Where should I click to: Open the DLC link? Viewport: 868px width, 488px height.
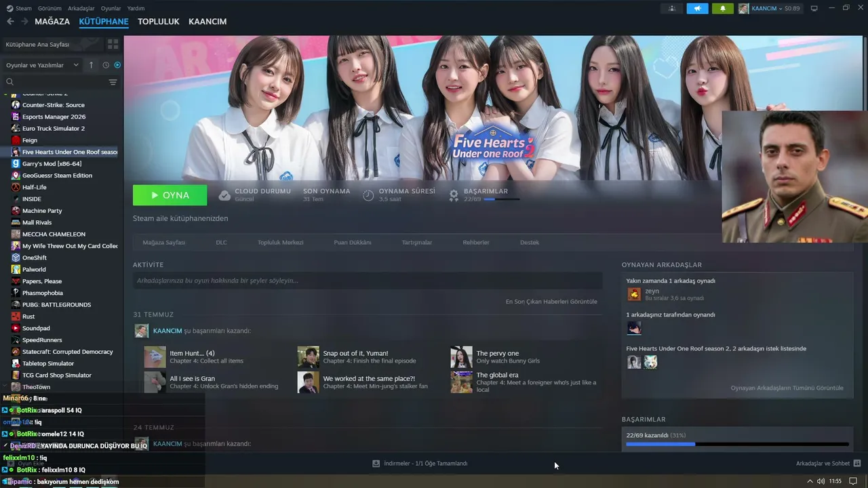click(x=221, y=242)
